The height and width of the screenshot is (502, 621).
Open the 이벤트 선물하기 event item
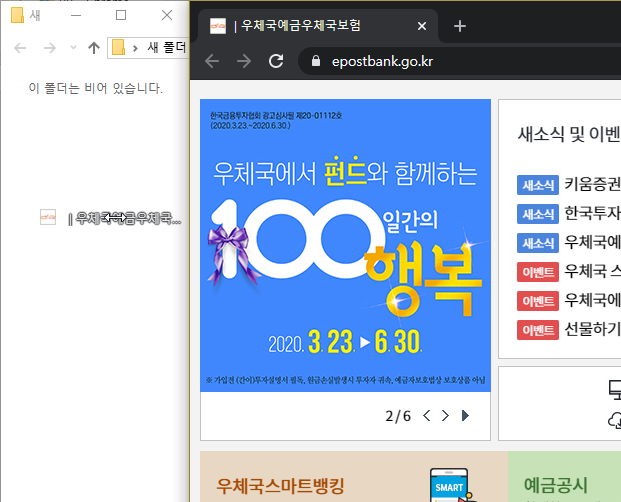568,330
